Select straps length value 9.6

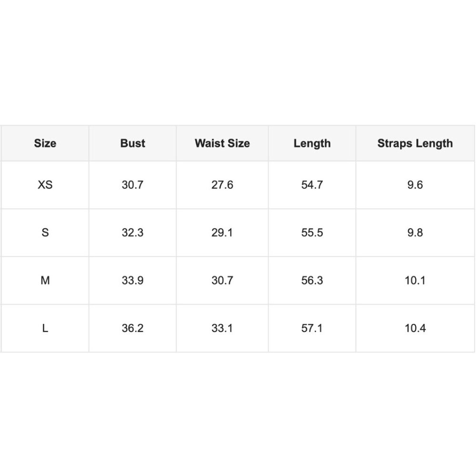coord(415,185)
